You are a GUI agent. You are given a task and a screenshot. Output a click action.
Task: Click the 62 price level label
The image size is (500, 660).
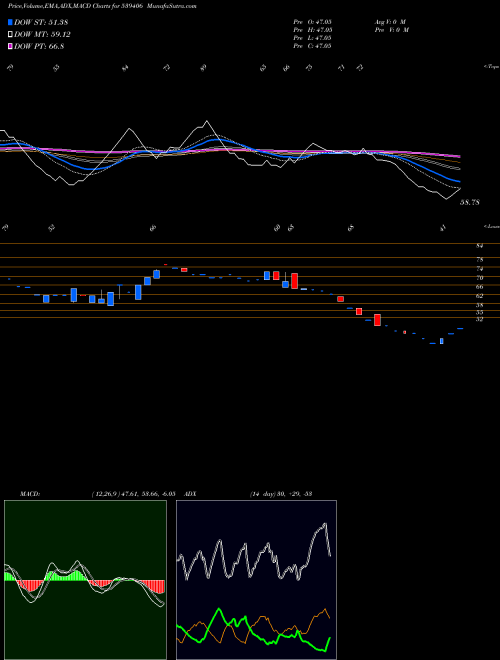click(x=479, y=296)
